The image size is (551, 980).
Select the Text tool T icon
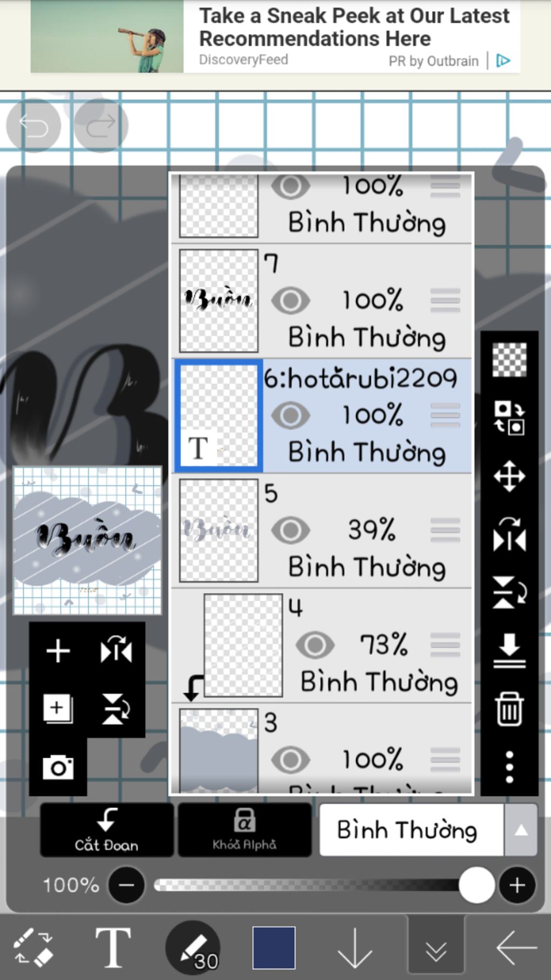[x=113, y=948]
